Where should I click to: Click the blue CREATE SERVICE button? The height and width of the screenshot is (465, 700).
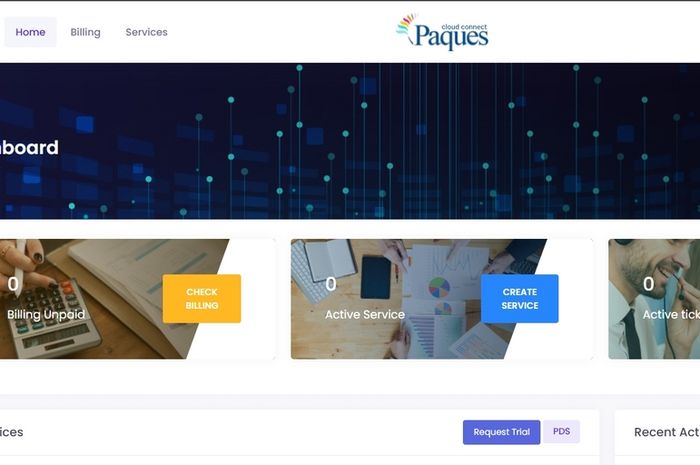coord(520,299)
